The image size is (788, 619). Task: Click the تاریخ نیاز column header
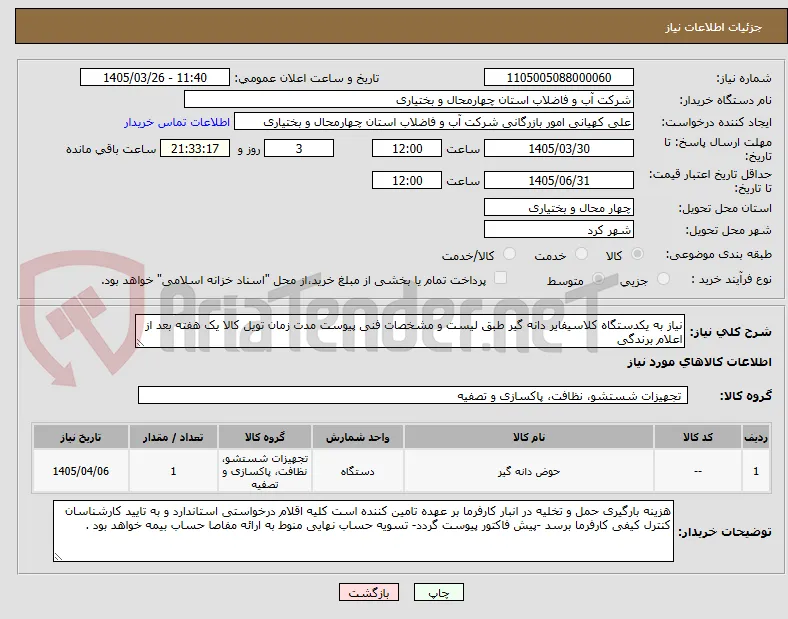pos(81,437)
